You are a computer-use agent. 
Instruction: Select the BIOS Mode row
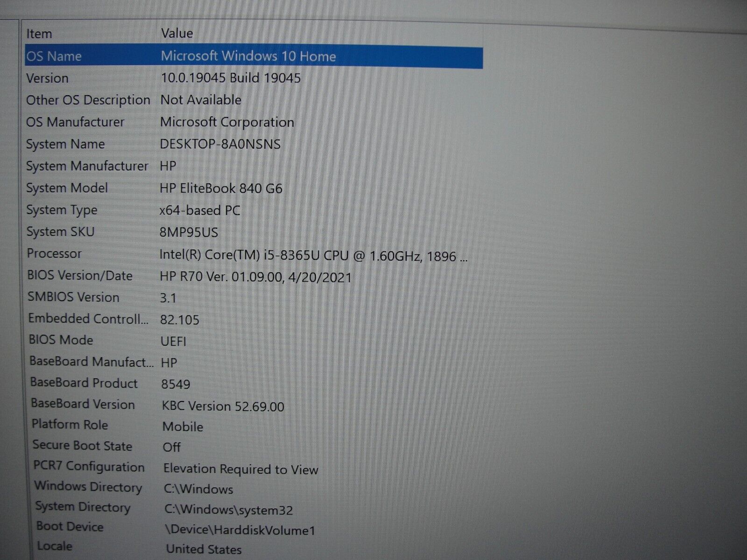pos(61,340)
